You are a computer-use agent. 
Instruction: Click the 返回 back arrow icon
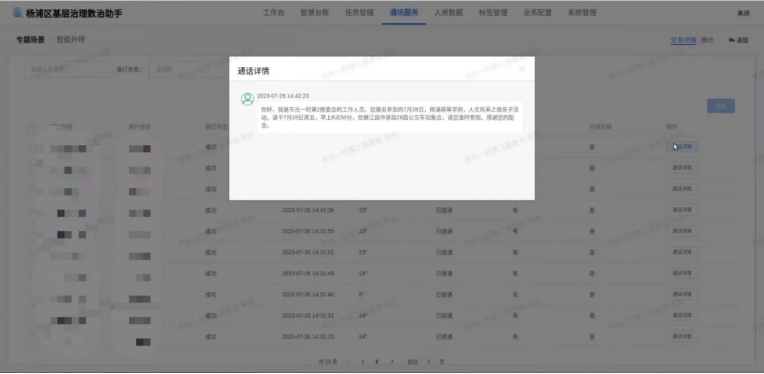[731, 40]
